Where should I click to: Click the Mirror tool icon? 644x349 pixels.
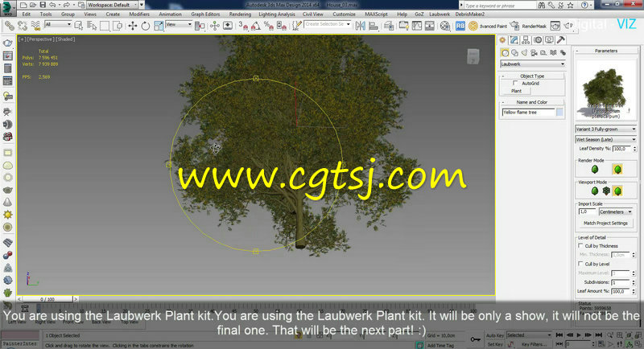[360, 26]
